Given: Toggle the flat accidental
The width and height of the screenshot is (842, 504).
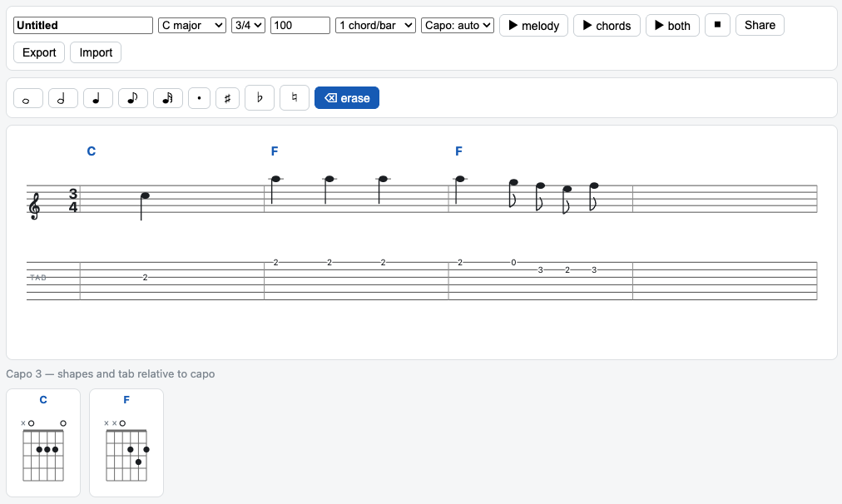Looking at the screenshot, I should tap(260, 97).
